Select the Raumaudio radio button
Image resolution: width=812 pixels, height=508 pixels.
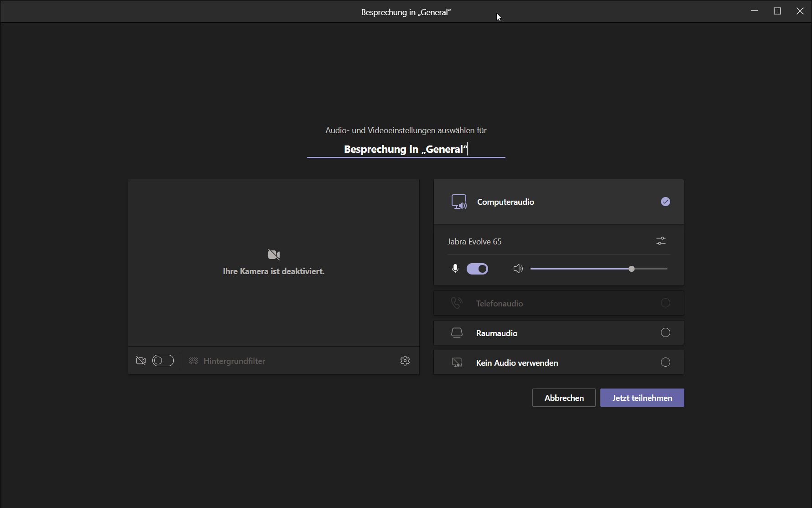coord(665,333)
